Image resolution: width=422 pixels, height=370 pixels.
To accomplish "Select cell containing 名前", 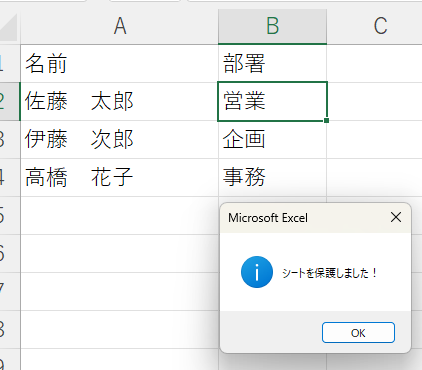I will coord(119,63).
